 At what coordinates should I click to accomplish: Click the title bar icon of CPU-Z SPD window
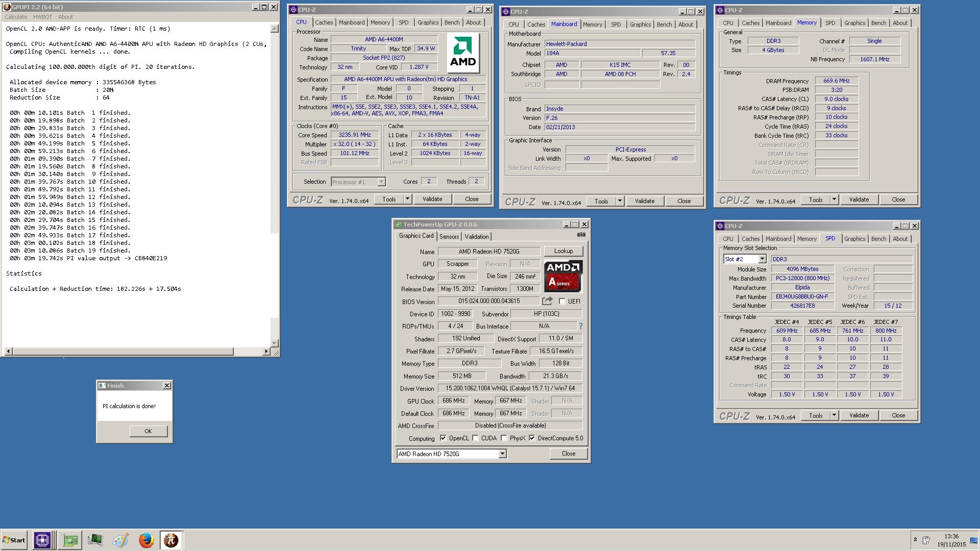(720, 226)
